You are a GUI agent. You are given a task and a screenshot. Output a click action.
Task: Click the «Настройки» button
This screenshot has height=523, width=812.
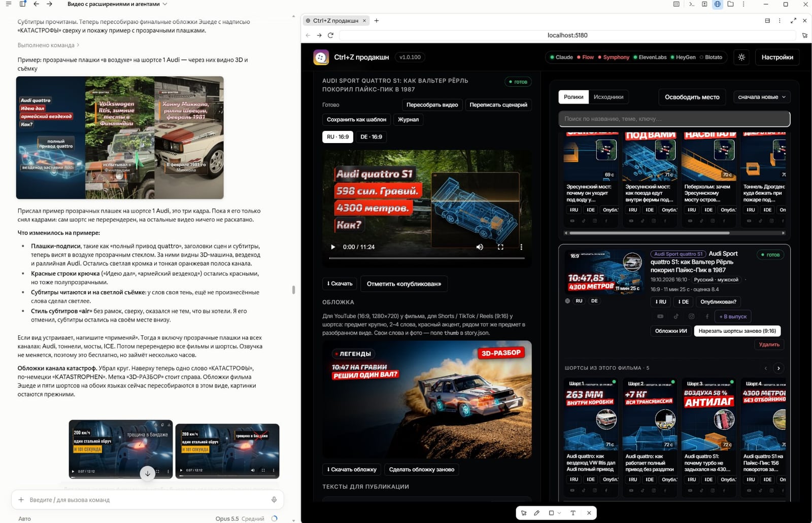[777, 57]
